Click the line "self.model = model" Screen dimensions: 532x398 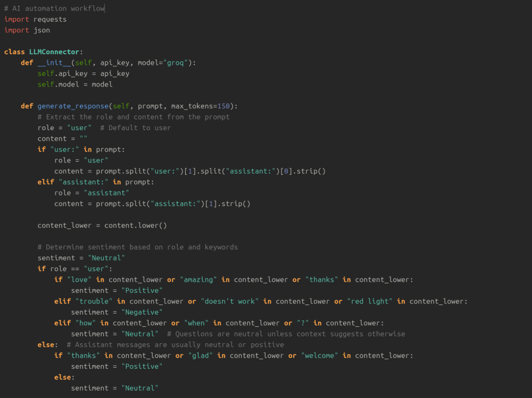tap(75, 84)
